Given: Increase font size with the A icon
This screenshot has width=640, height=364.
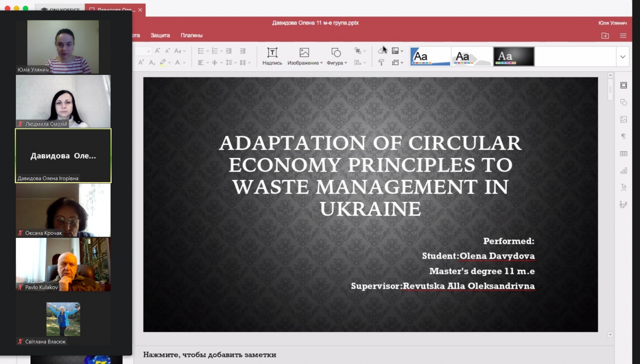Looking at the screenshot, I should click(x=158, y=51).
